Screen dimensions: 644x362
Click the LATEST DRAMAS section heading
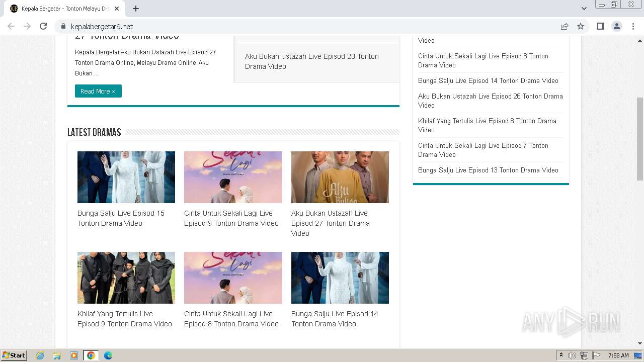click(94, 132)
